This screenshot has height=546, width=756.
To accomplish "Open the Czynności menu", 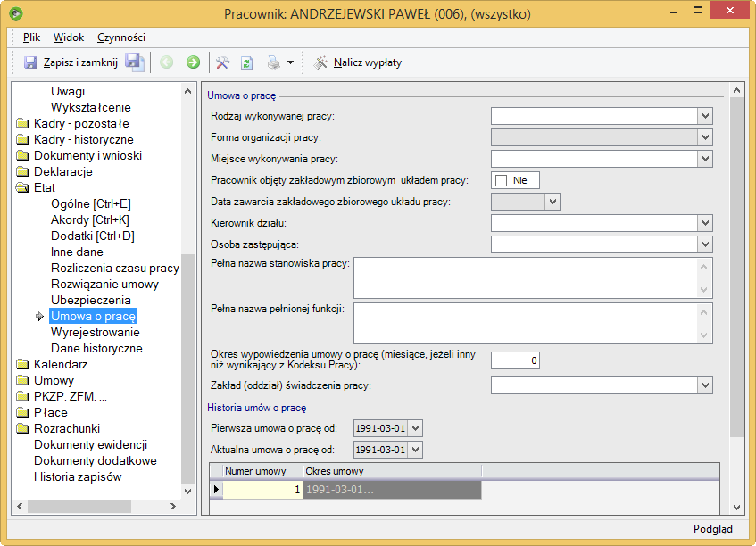I will 121,37.
